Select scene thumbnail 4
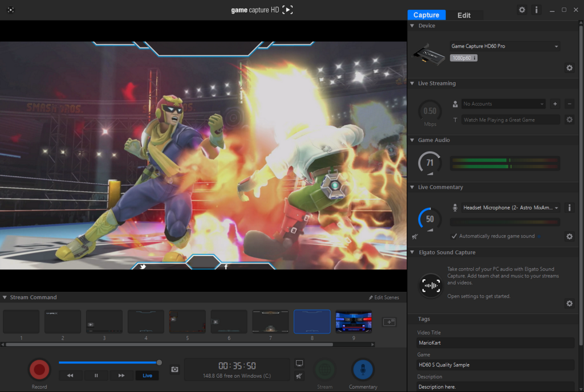 pos(145,321)
